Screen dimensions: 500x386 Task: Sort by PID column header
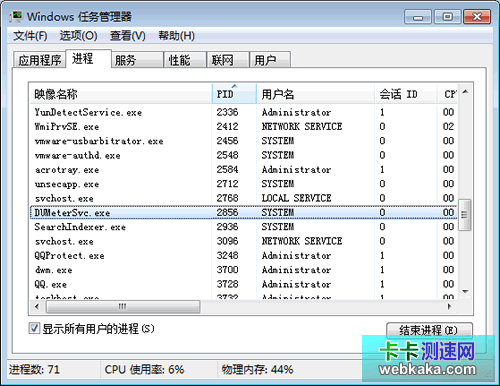(234, 94)
